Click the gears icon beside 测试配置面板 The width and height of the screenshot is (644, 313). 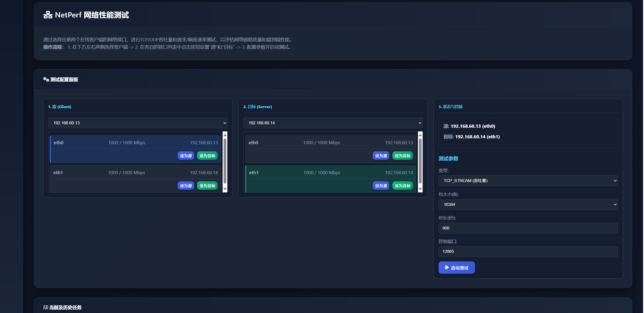[46, 79]
